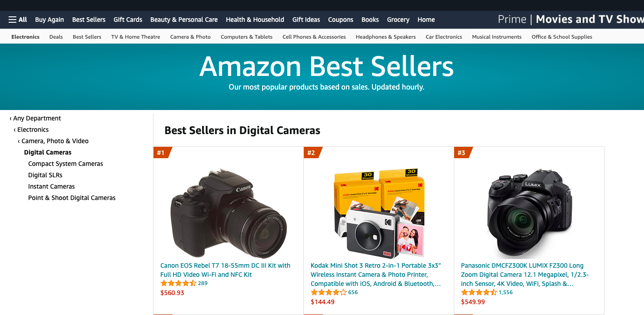Screen dimensions: 644x315
Task: Open the Headphones & Speakers tab
Action: pyautogui.click(x=386, y=37)
